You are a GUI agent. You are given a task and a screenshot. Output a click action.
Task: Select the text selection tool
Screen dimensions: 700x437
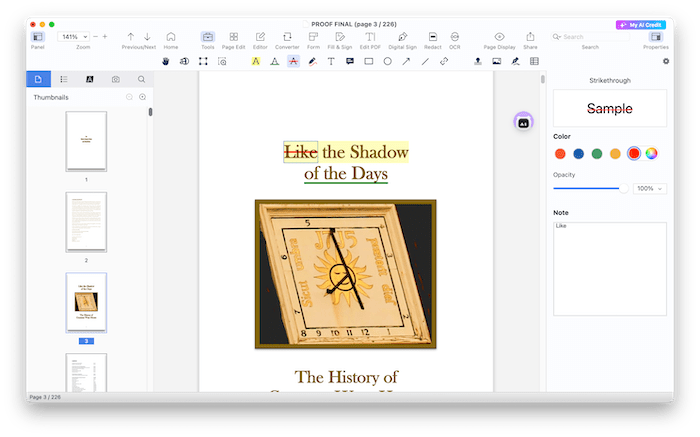(x=184, y=62)
